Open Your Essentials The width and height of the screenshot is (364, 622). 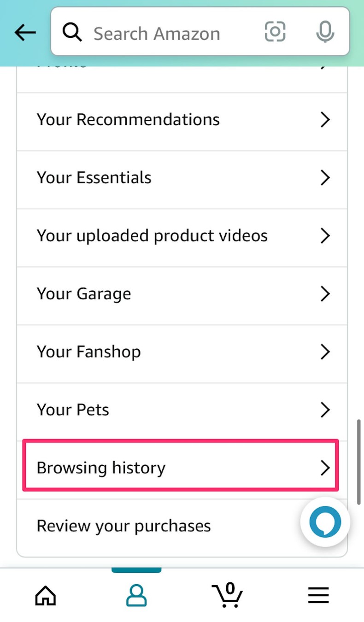pyautogui.click(x=182, y=177)
